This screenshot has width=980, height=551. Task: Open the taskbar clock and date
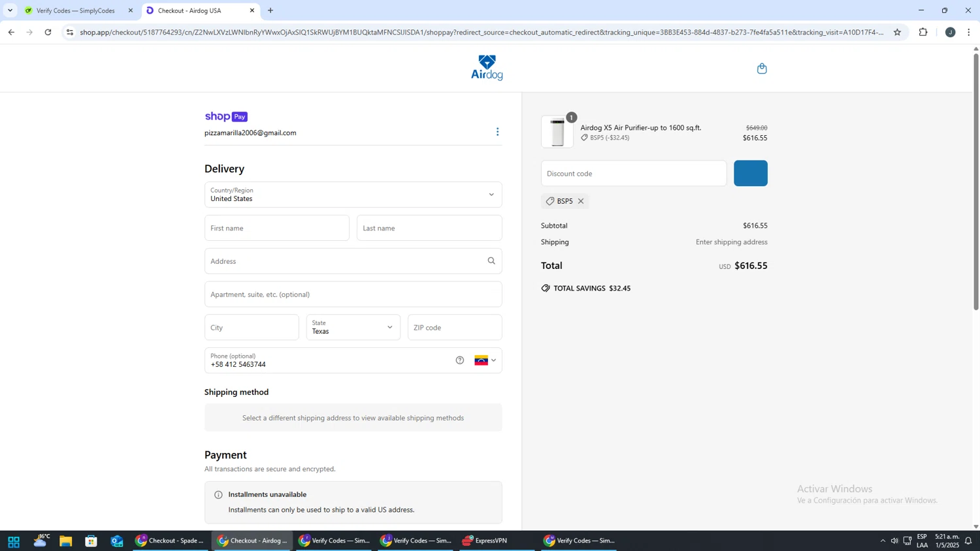coord(947,541)
